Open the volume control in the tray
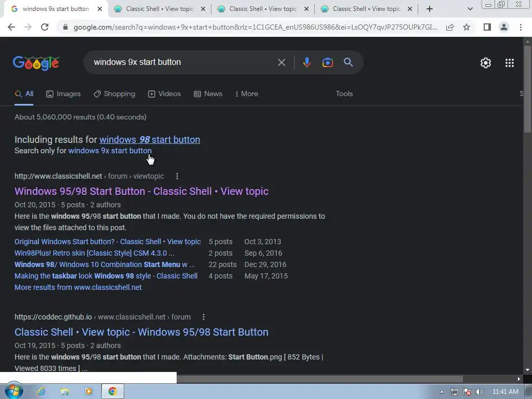532x399 pixels. point(480,392)
